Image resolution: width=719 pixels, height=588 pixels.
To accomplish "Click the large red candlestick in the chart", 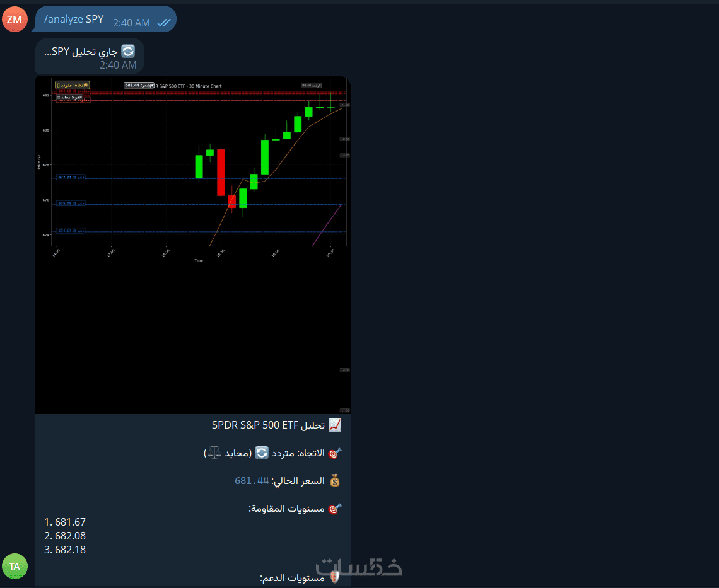I will point(221,172).
